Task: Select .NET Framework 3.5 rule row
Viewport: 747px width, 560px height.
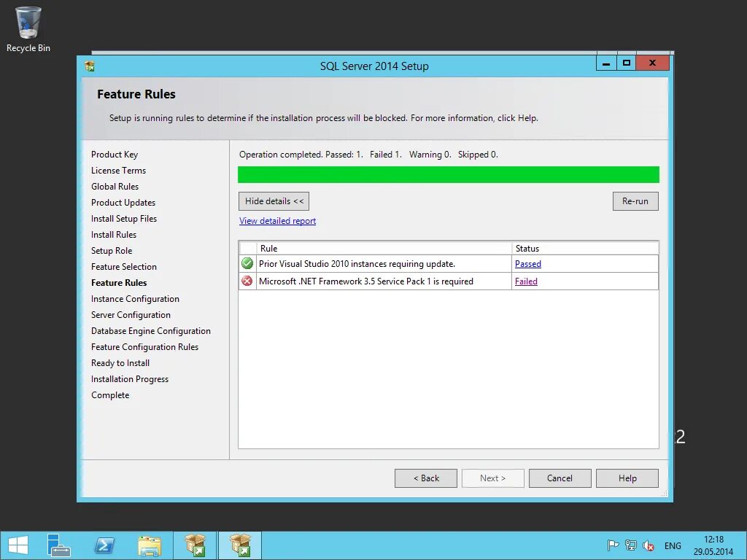Action: point(449,281)
